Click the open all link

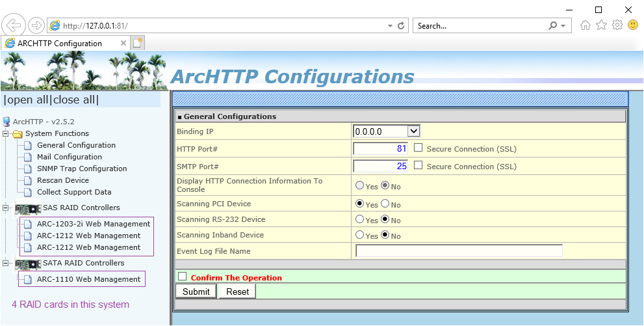point(27,100)
